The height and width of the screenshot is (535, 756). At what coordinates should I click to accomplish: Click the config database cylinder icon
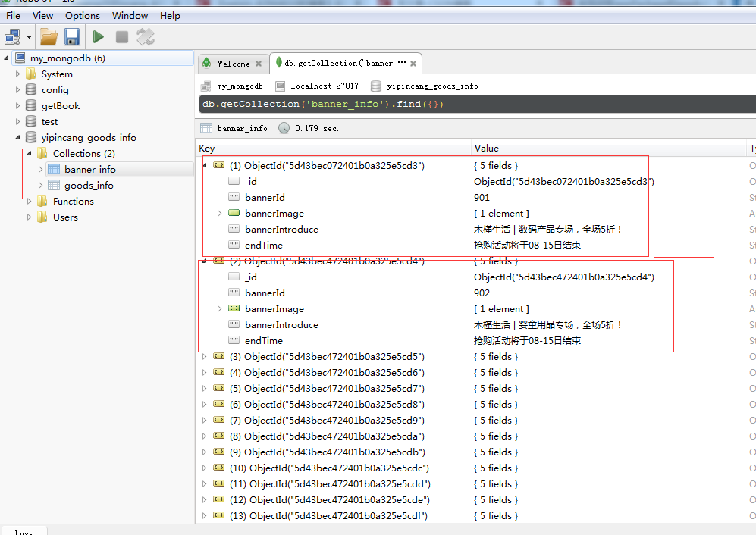(31, 89)
